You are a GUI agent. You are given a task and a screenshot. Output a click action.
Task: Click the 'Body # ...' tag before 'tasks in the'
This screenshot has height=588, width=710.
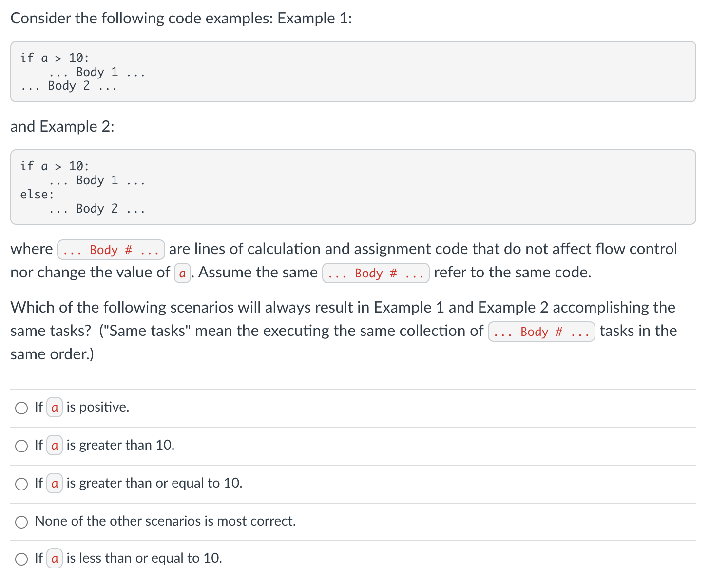point(541,332)
